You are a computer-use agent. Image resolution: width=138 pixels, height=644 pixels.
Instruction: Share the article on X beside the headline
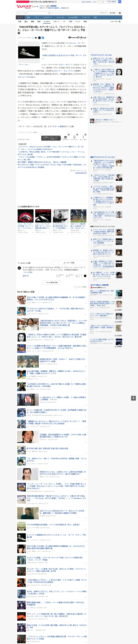coord(39,38)
